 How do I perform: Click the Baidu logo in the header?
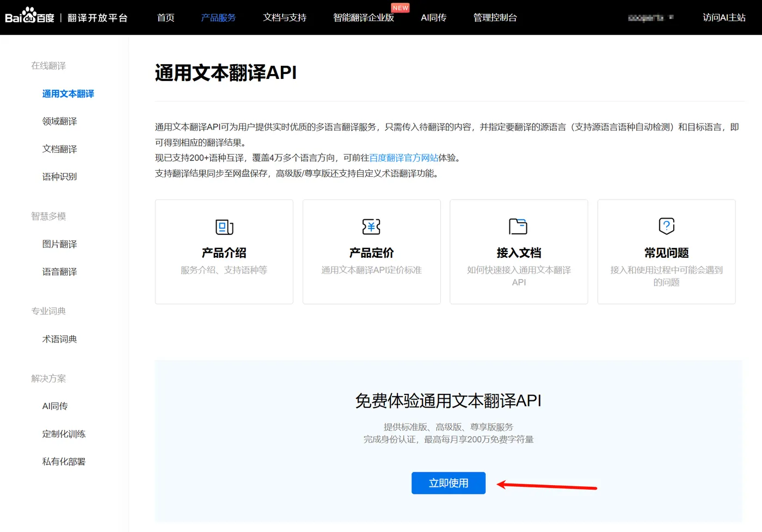click(x=29, y=16)
